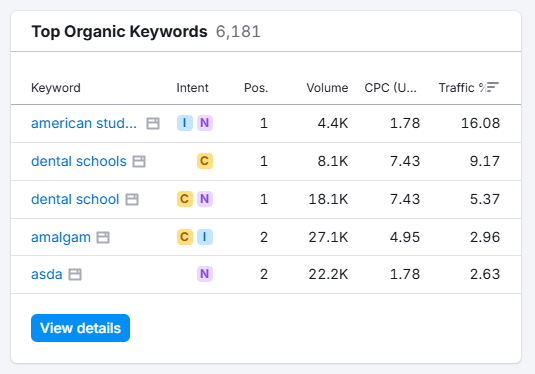This screenshot has width=535, height=374.
Task: Click Commercial intent badge in dental school row
Action: coord(185,199)
